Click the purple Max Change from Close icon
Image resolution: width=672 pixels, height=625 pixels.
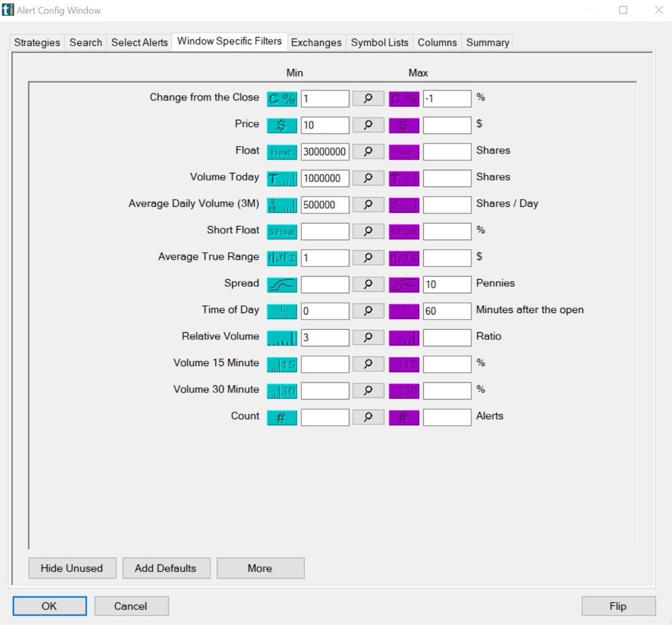pyautogui.click(x=404, y=99)
